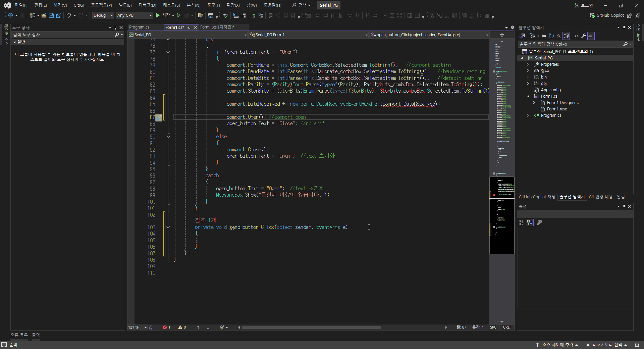Open the 오류 목록 panel tab

(19, 335)
